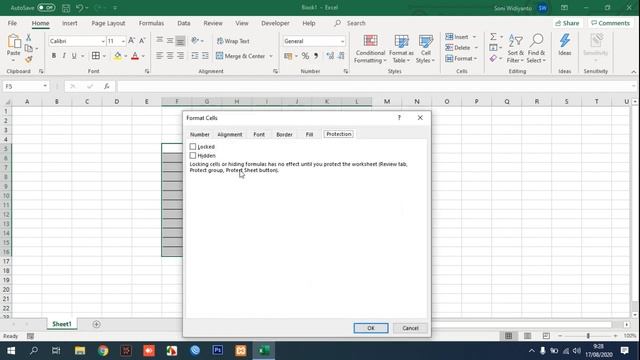Image resolution: width=640 pixels, height=360 pixels.
Task: Click the Search box in title ribbon
Action: click(350, 23)
